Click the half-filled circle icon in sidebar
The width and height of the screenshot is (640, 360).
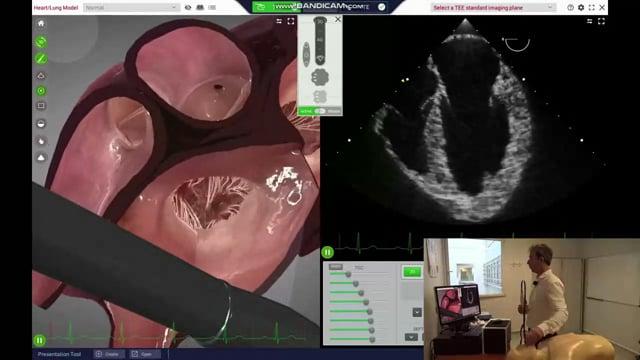(41, 124)
